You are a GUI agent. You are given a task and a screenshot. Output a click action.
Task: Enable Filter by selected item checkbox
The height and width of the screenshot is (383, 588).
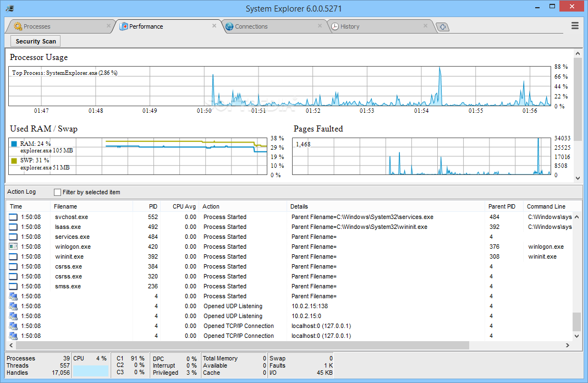click(x=57, y=192)
